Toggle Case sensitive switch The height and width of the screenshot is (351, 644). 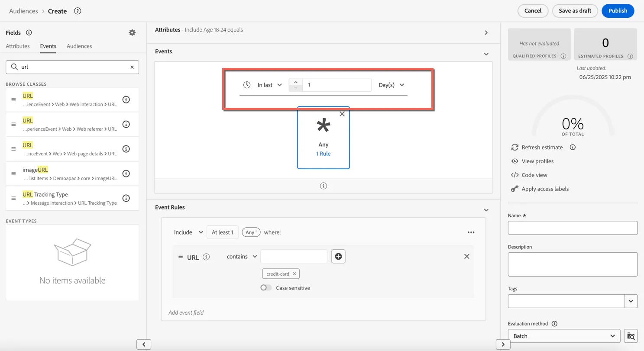(x=266, y=288)
